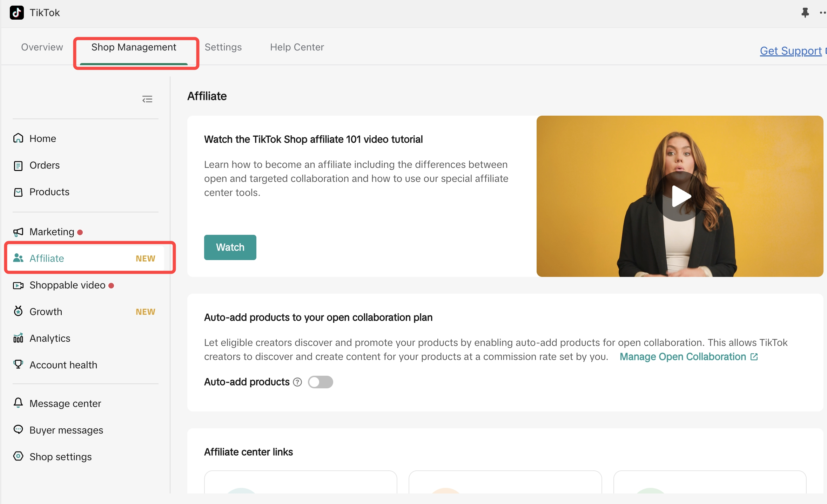Click the Marketing megaphone icon
This screenshot has height=504, width=827.
(x=18, y=232)
